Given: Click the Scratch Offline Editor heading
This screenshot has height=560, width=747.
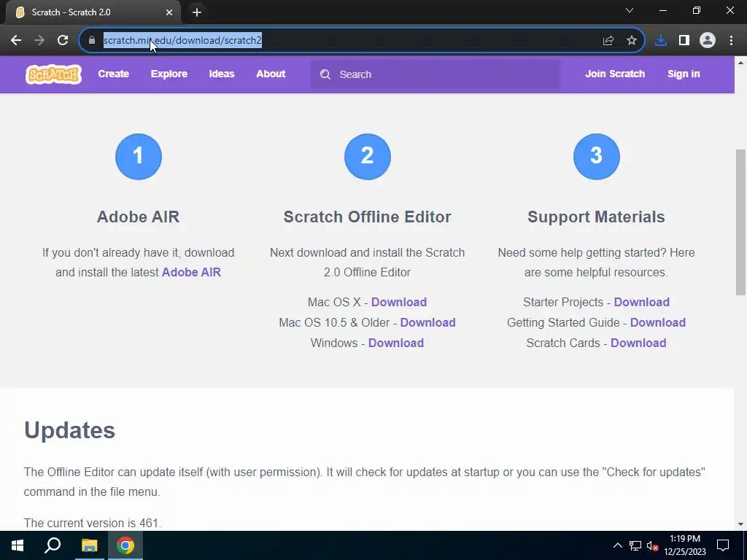Looking at the screenshot, I should click(x=368, y=217).
